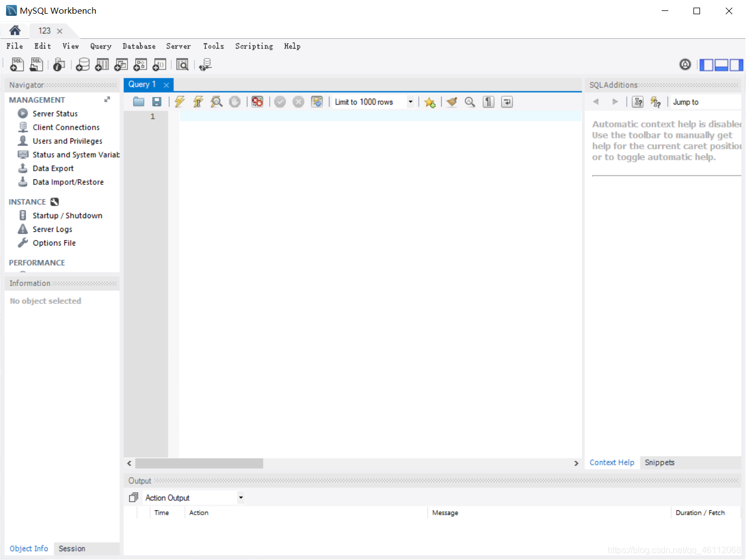Open Data Import/Restore
Screen dimensions: 746x560
pos(68,182)
